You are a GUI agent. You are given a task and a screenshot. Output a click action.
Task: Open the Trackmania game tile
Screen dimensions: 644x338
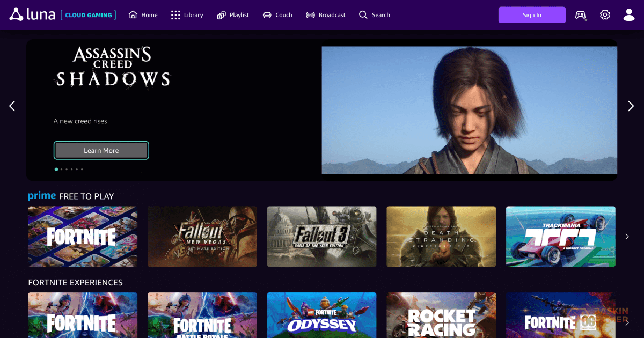[561, 237]
